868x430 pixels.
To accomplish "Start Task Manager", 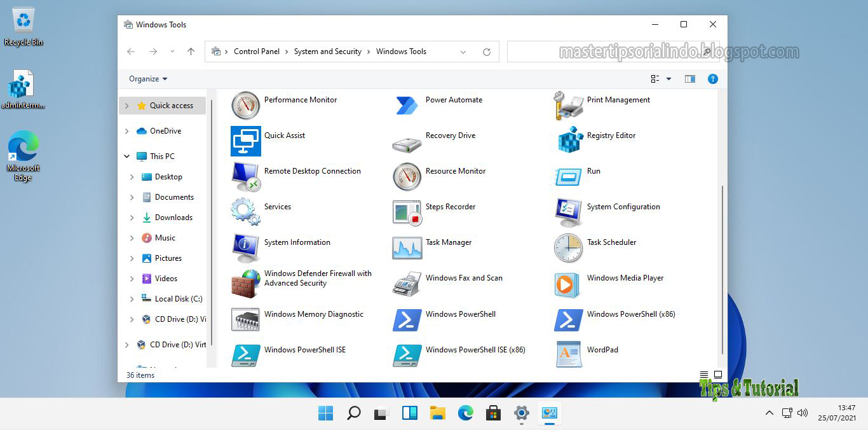I will 449,242.
